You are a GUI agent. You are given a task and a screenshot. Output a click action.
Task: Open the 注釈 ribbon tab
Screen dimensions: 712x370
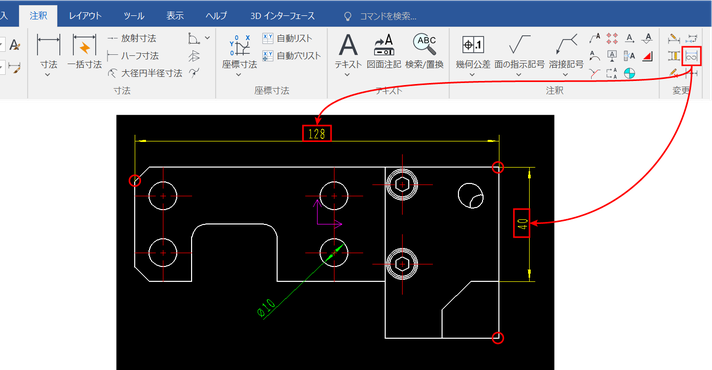38,16
